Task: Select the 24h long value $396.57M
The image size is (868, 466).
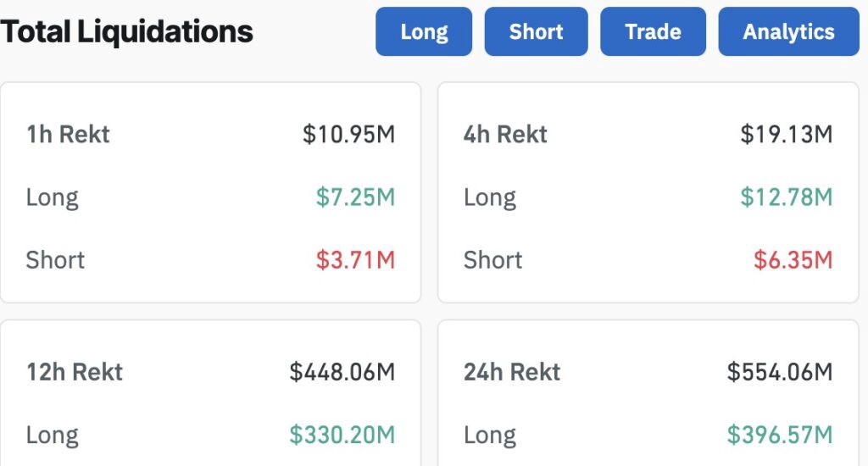Action: (x=779, y=435)
